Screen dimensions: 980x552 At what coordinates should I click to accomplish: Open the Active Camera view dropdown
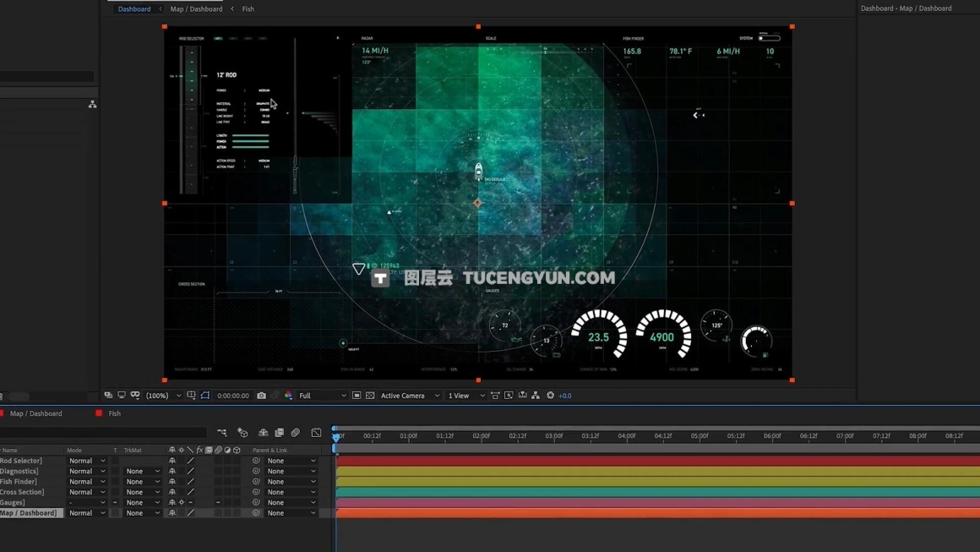click(410, 396)
